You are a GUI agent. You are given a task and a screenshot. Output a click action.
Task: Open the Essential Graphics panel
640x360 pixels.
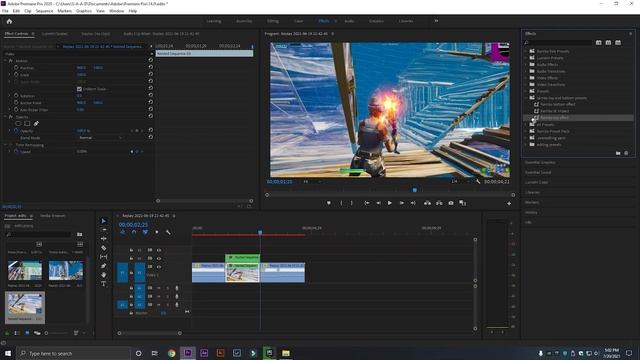point(540,162)
